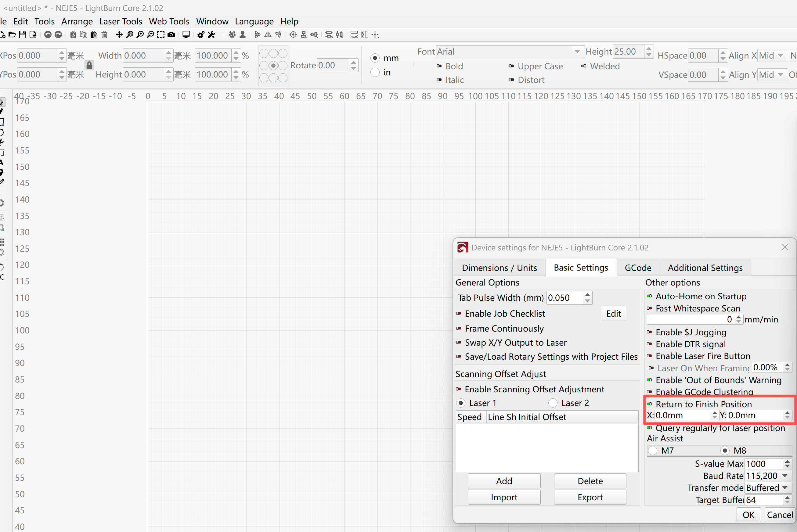The width and height of the screenshot is (797, 532).
Task: Select the 'in' units radio button
Action: click(375, 72)
